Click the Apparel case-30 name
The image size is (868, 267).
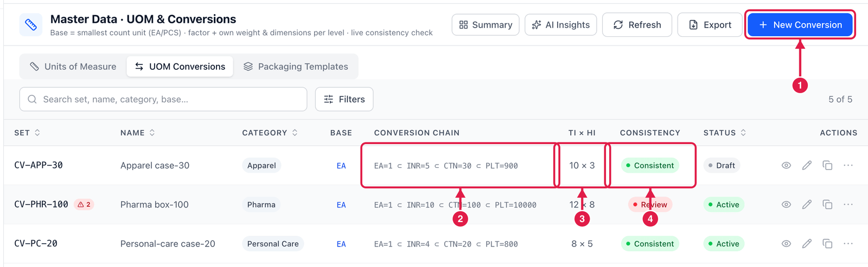click(155, 166)
